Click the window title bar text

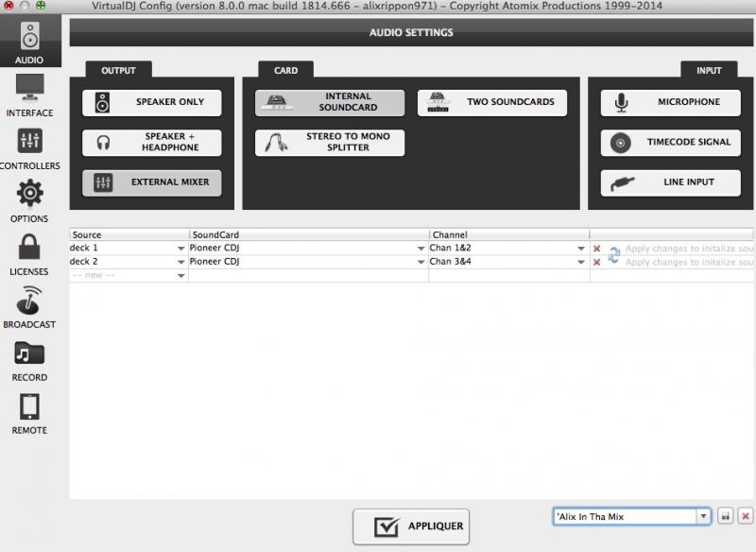coord(377,6)
